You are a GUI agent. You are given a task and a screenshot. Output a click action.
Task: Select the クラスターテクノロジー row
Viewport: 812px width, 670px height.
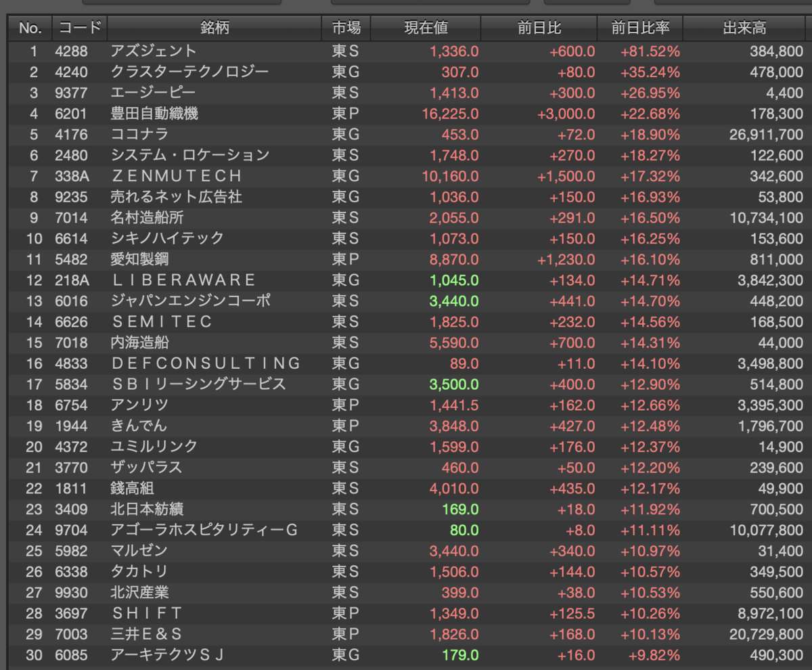tap(407, 72)
